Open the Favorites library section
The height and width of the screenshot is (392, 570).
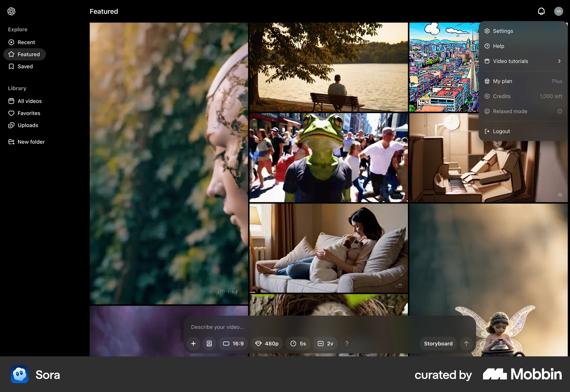coord(28,113)
